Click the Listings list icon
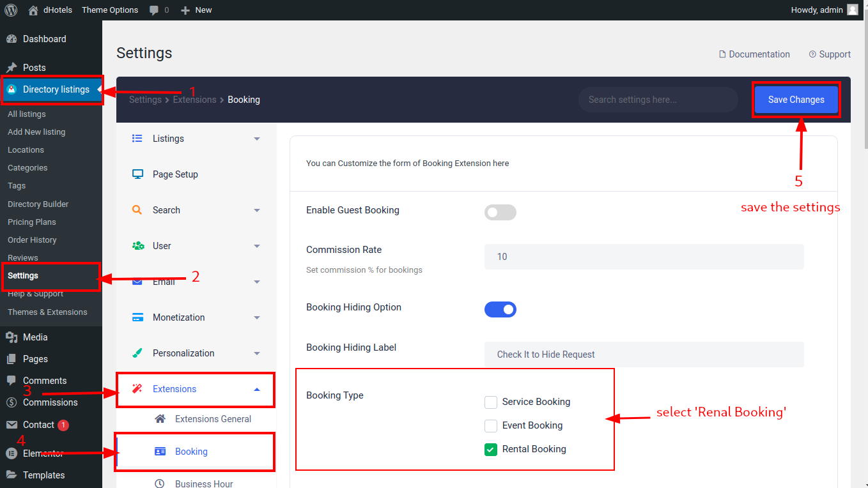This screenshot has height=488, width=868. pos(137,139)
